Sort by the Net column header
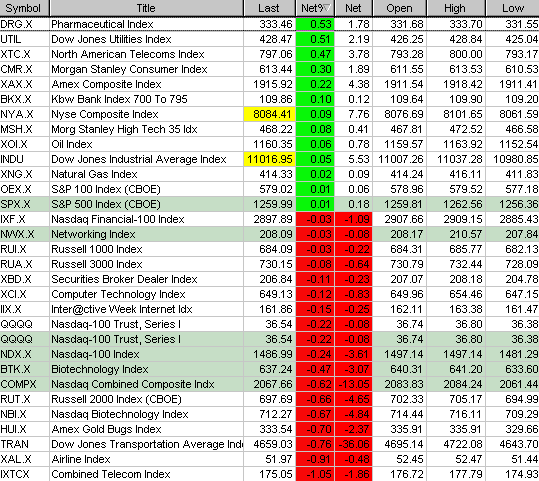Image resolution: width=539 pixels, height=481 pixels. coord(353,8)
